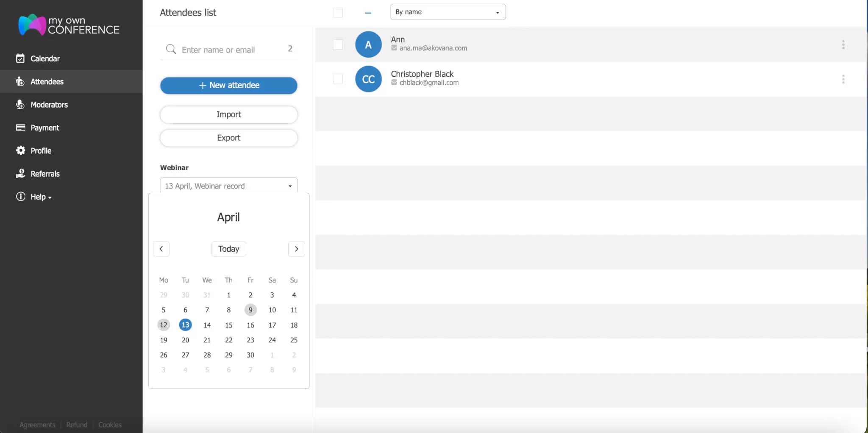Click the search magnifier icon
Viewport: 868px width, 433px height.
coord(170,49)
